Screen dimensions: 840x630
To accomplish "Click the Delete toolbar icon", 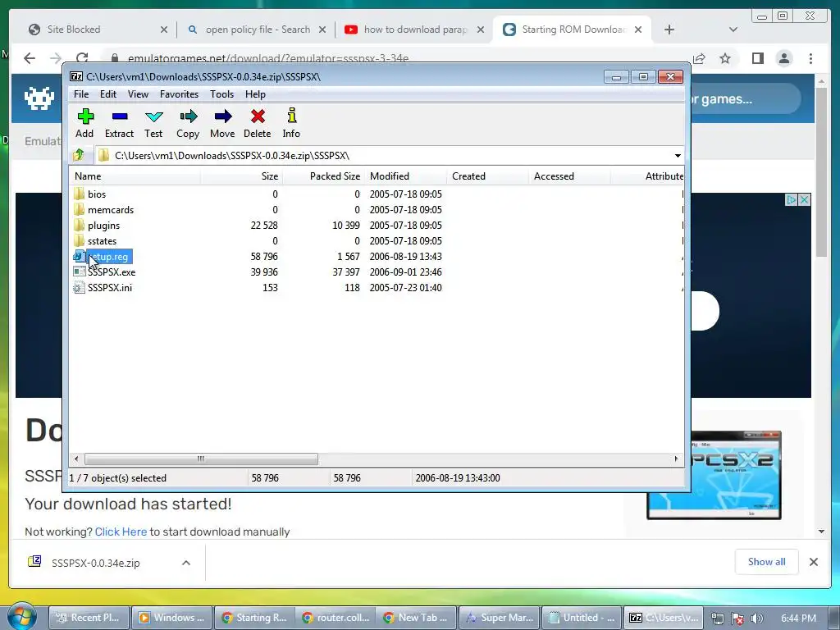I will tap(257, 123).
